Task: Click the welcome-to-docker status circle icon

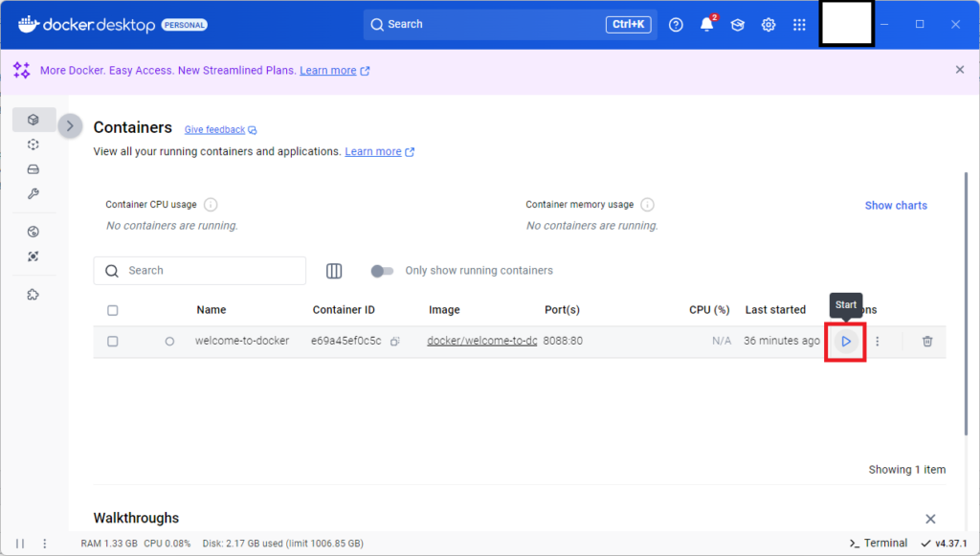Action: (169, 342)
